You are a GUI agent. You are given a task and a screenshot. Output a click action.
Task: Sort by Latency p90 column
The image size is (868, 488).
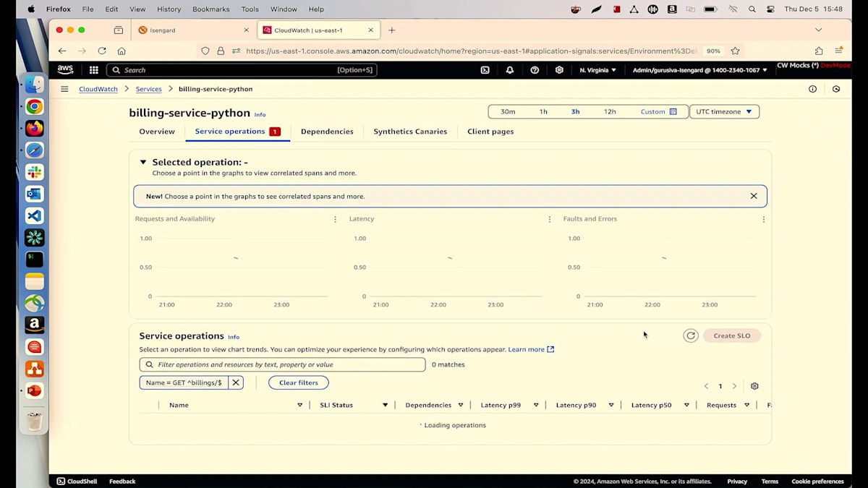[611, 406]
